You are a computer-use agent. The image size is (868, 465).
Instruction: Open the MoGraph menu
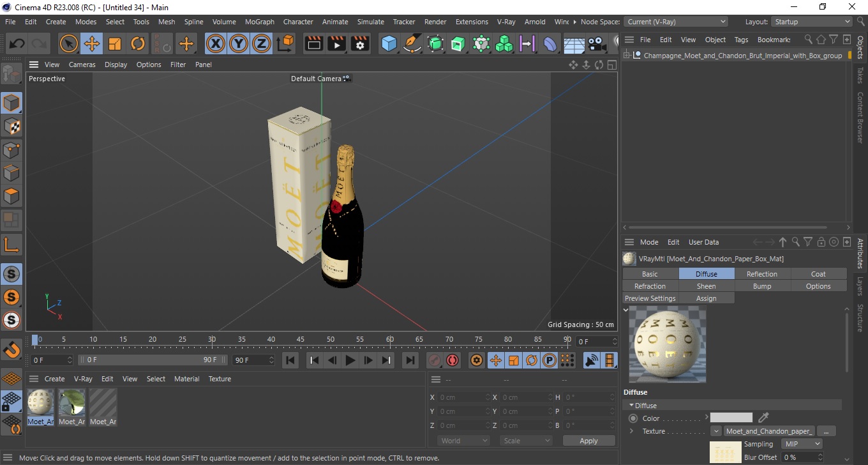260,22
